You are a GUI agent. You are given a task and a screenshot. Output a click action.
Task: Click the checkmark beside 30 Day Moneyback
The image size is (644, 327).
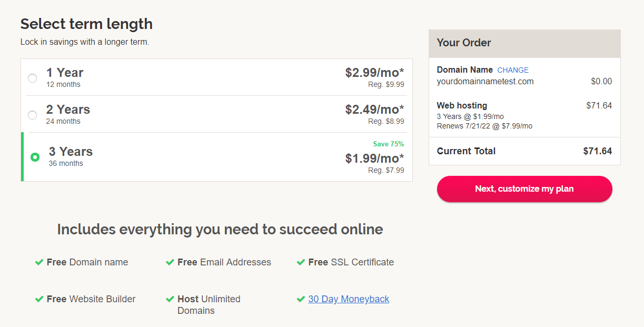[301, 299]
